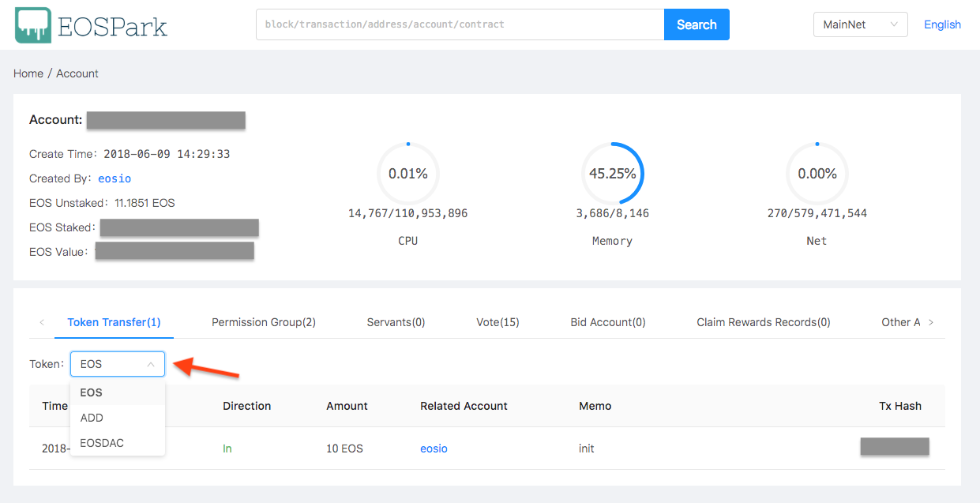
Task: Click the Related Account column header
Action: (464, 406)
